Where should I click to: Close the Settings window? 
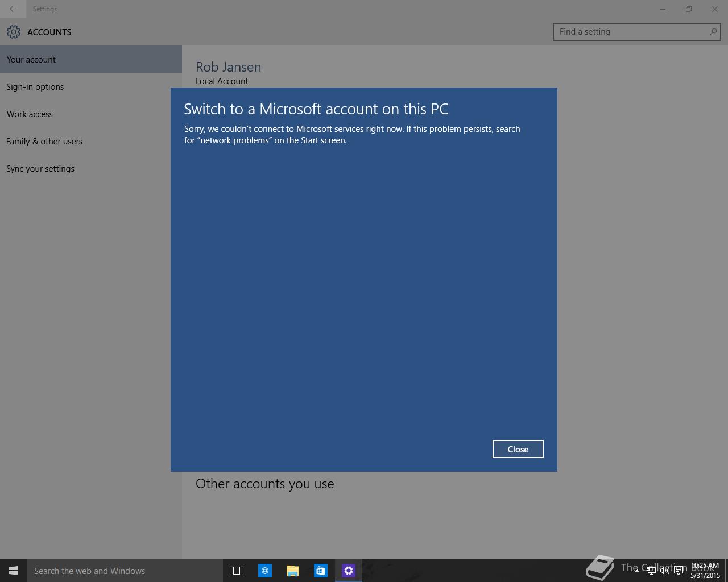[x=715, y=9]
